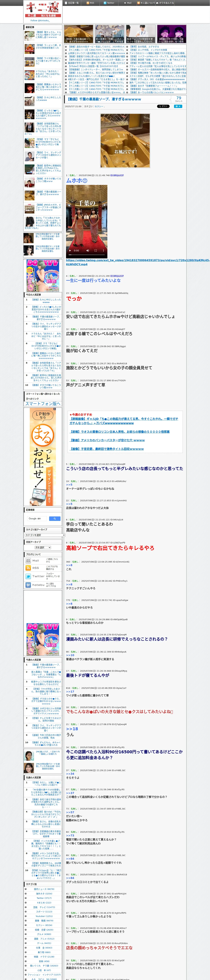Screen dimensions: 210x980
Task: Open 芸能 テレビ (11473) category
Action: click(44, 907)
